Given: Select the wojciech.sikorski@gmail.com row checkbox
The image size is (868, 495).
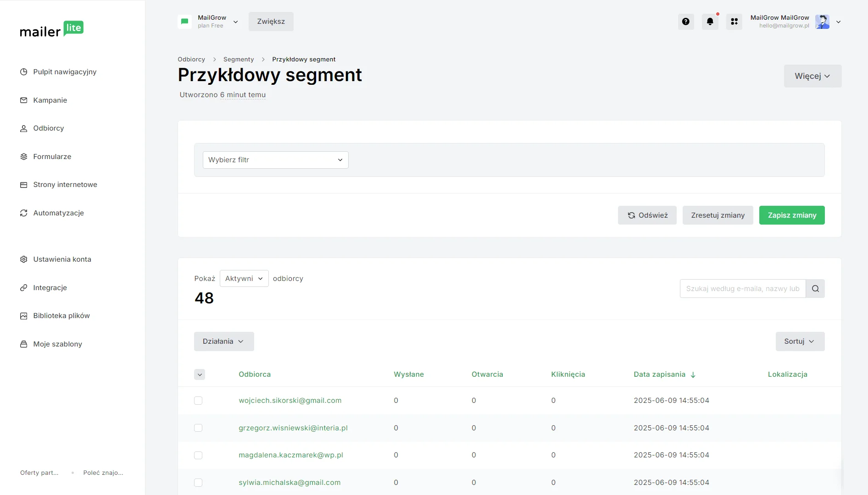Looking at the screenshot, I should (x=198, y=401).
